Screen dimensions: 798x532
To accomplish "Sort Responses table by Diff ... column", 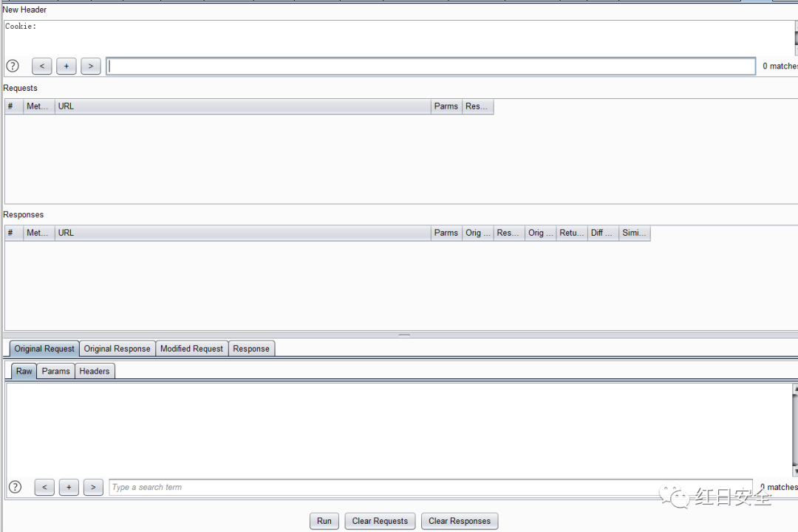I will point(603,233).
